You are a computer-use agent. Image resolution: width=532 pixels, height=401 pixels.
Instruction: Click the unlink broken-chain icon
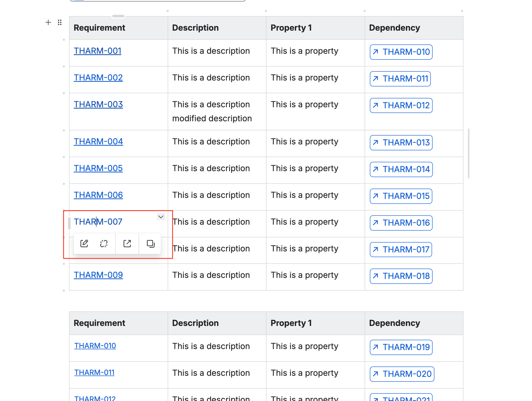tap(104, 244)
